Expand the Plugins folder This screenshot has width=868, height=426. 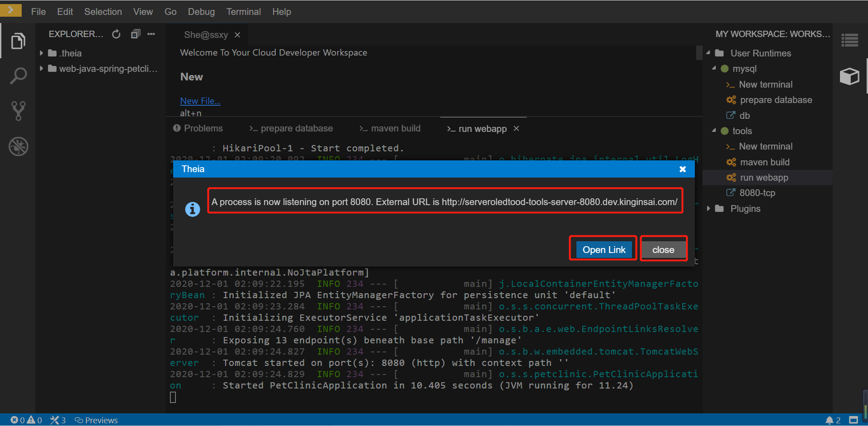(708, 209)
